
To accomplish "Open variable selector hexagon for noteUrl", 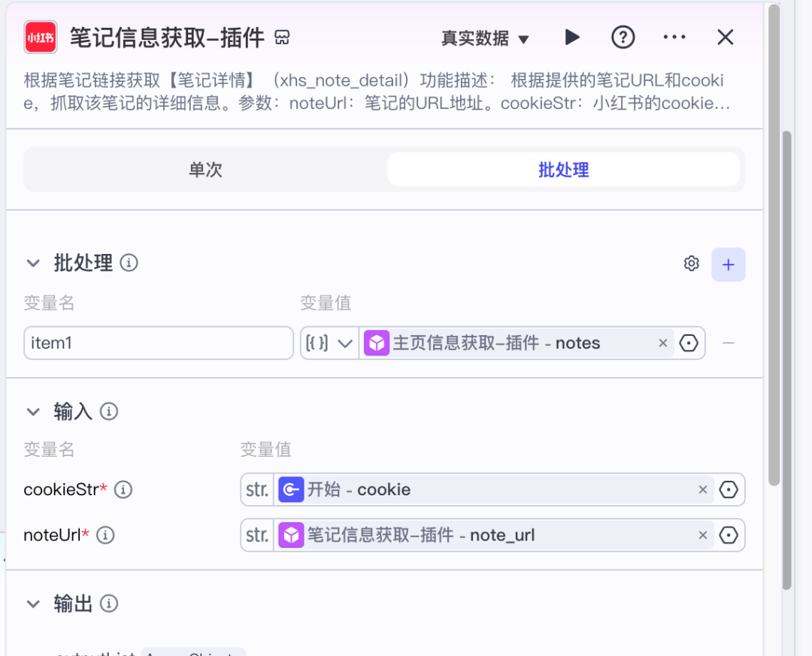I will 729,535.
